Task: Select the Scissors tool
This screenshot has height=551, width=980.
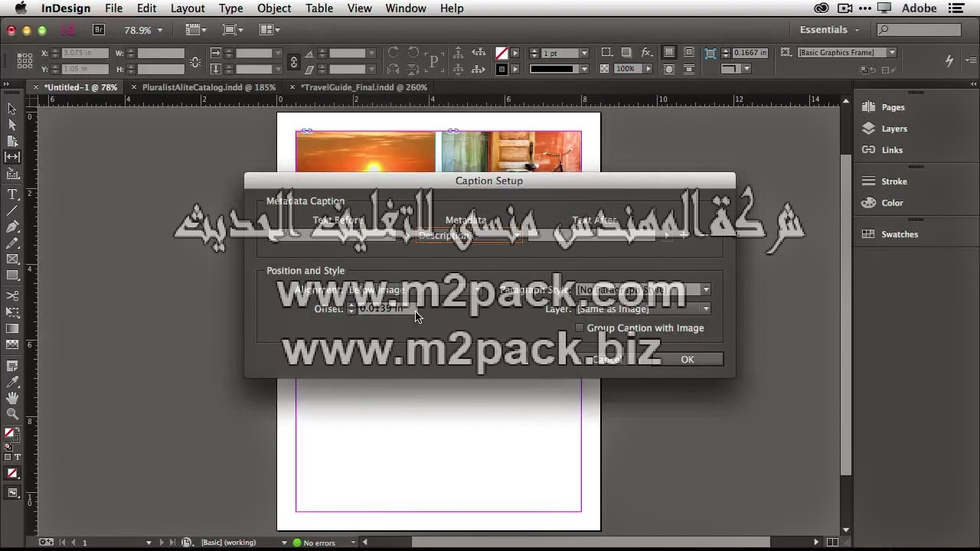Action: tap(12, 295)
